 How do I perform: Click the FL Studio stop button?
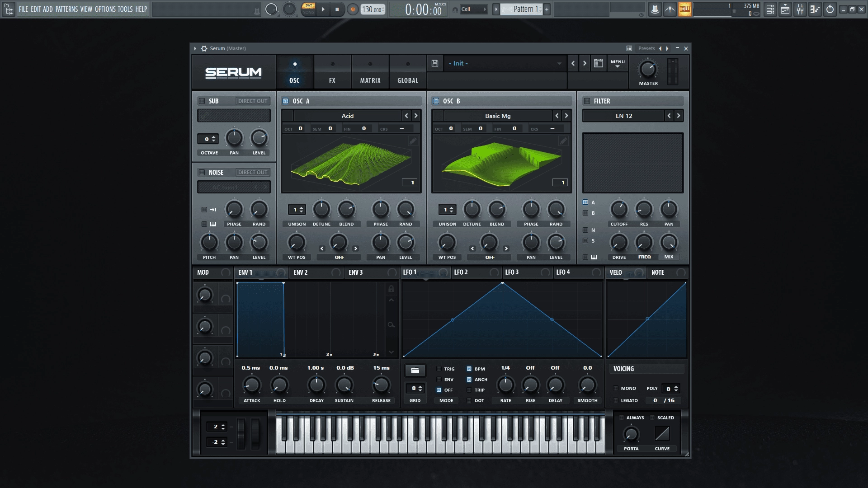(337, 9)
